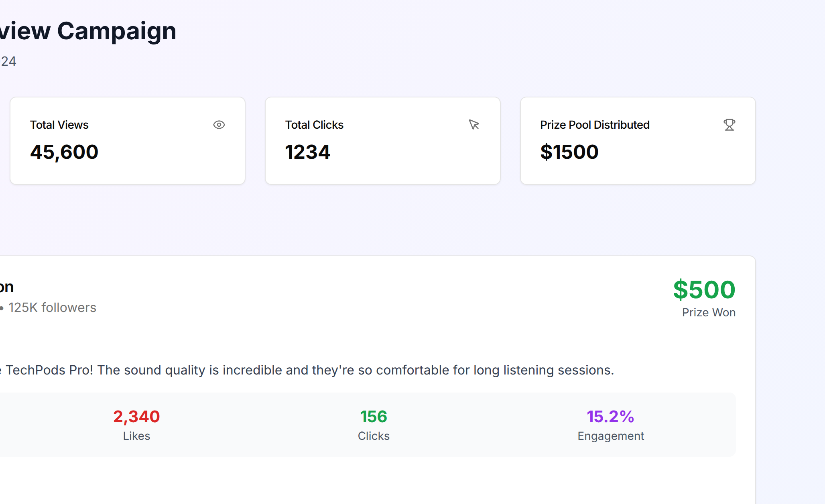This screenshot has width=825, height=504.
Task: Click the 1234 Total Clicks value
Action: click(x=307, y=152)
